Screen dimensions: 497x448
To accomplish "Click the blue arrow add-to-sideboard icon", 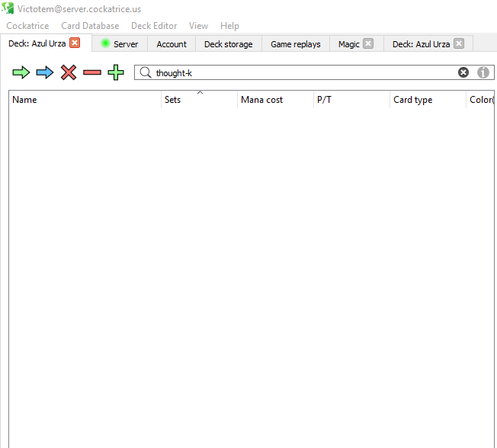I will tap(45, 72).
